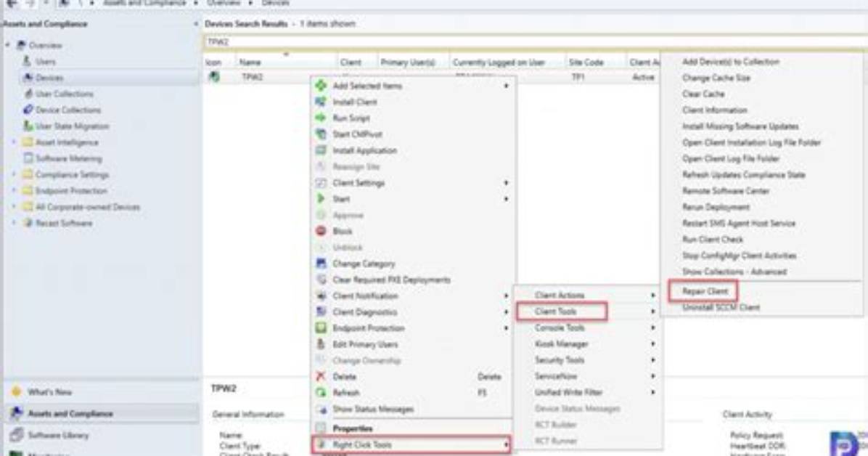Click the TPW2 device icon in results row

click(x=213, y=76)
